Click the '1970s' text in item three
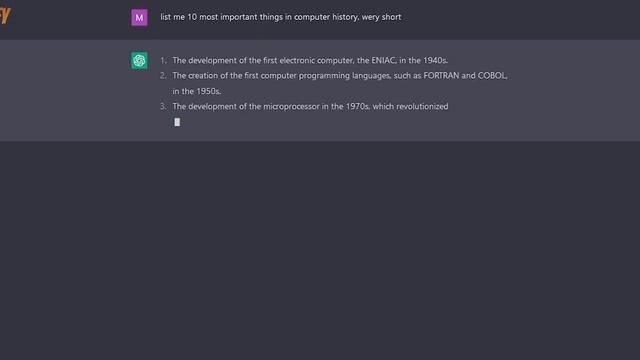Viewport: 640px width, 360px height. point(358,107)
